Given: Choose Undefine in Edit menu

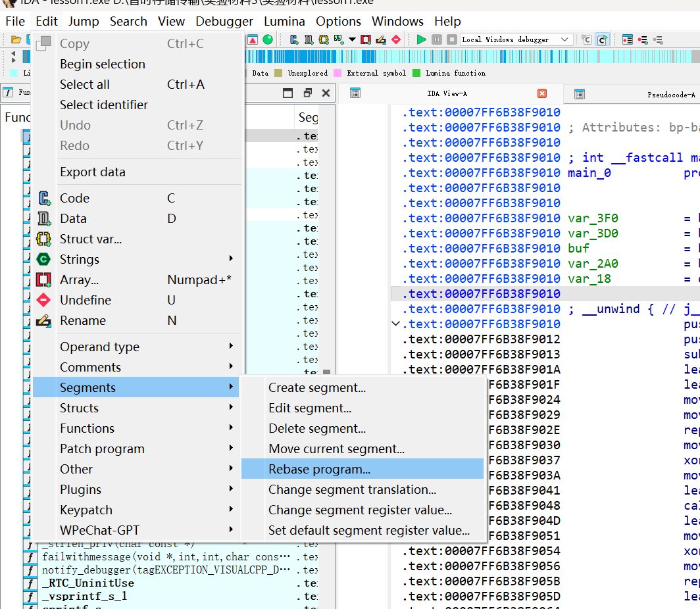Looking at the screenshot, I should pyautogui.click(x=136, y=300).
